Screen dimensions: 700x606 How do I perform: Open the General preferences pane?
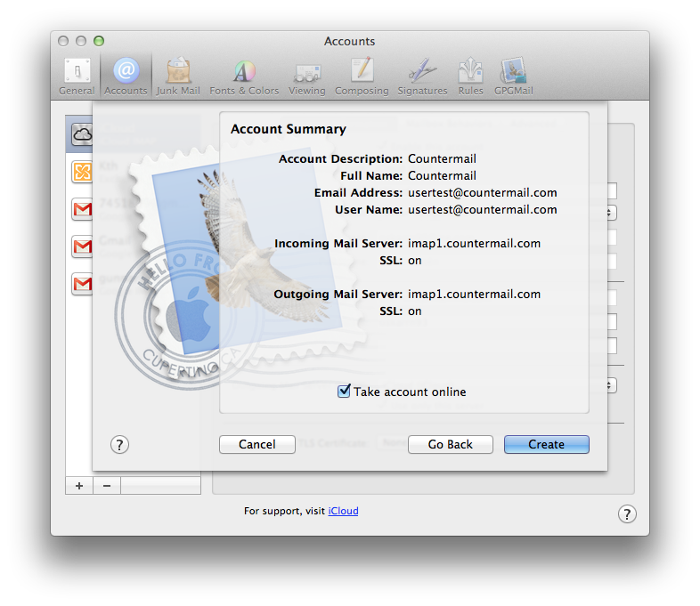coord(77,77)
